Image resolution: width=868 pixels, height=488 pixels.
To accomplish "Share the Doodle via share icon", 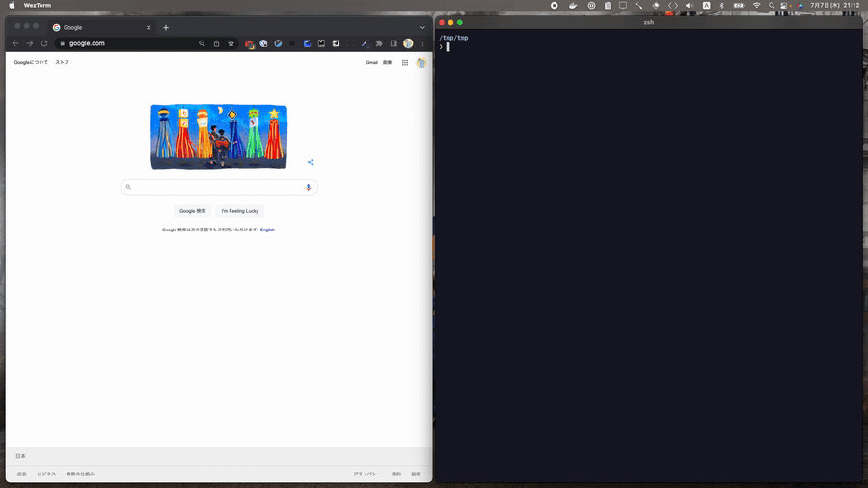I will coord(311,162).
